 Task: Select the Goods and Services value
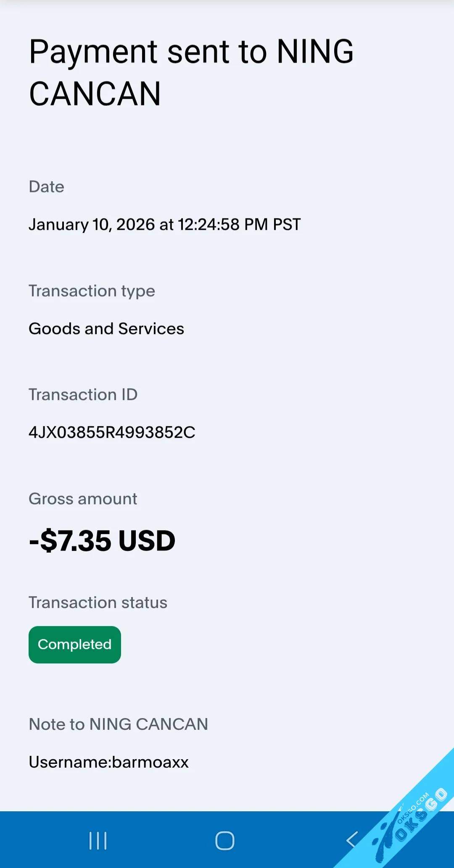point(106,328)
